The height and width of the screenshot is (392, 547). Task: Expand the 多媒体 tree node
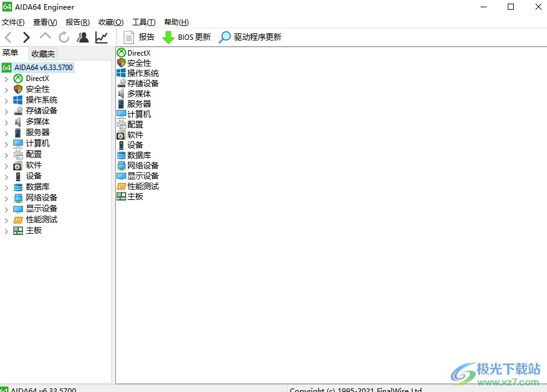pos(6,123)
